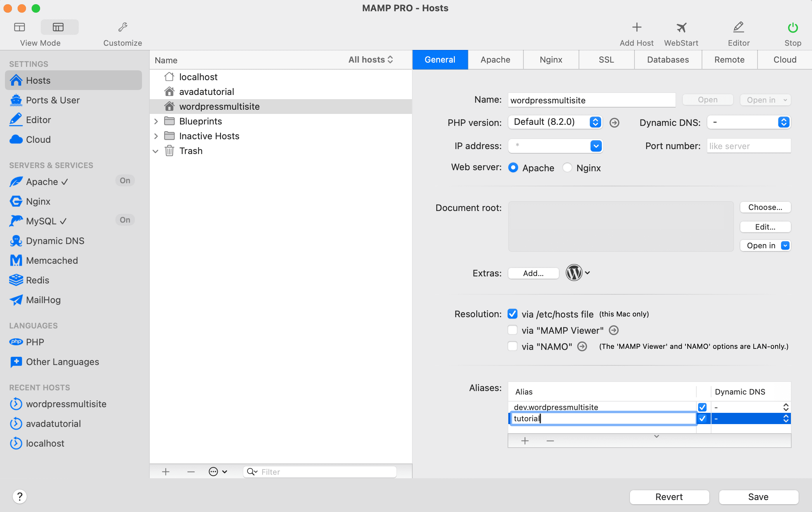Switch to the Nginx tab
The height and width of the screenshot is (512, 812).
tap(551, 60)
